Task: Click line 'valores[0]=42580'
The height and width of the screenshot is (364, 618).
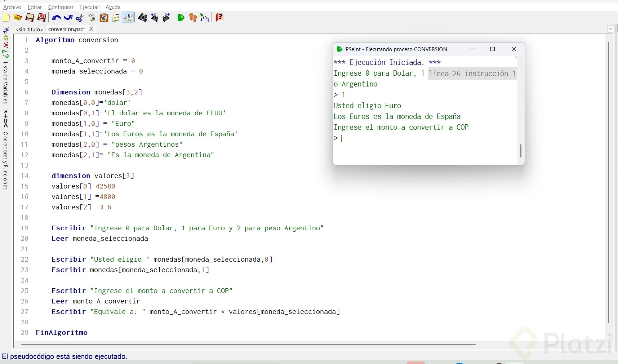Action: tap(83, 186)
